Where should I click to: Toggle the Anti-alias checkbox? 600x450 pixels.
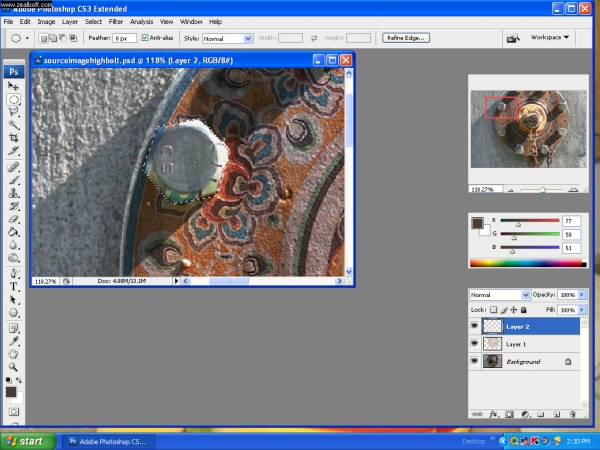145,38
